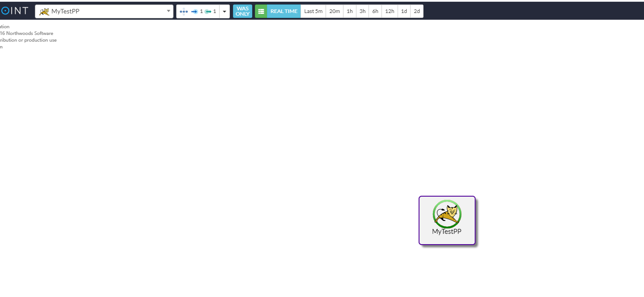Switch to the 1h time period

click(350, 12)
